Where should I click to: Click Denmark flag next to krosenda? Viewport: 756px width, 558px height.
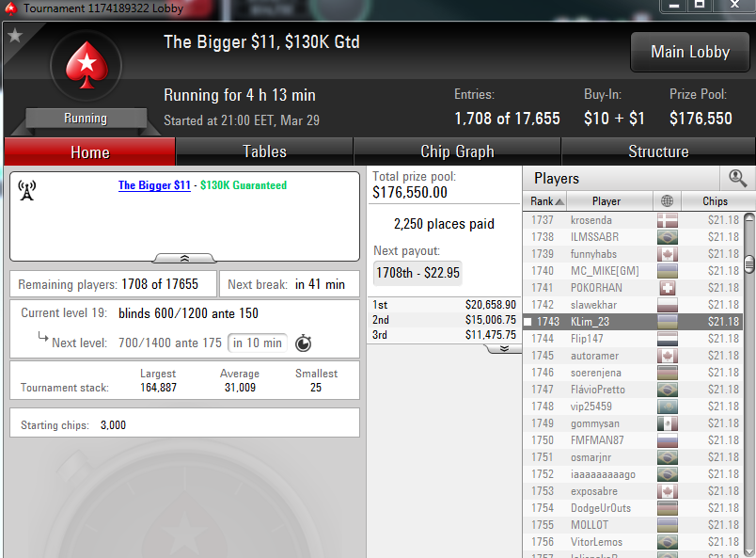[x=668, y=220]
